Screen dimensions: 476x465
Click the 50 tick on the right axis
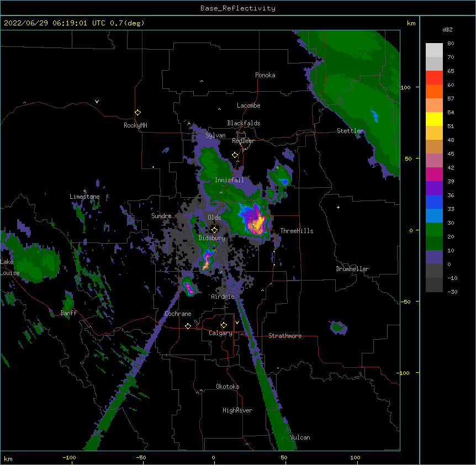click(x=408, y=158)
